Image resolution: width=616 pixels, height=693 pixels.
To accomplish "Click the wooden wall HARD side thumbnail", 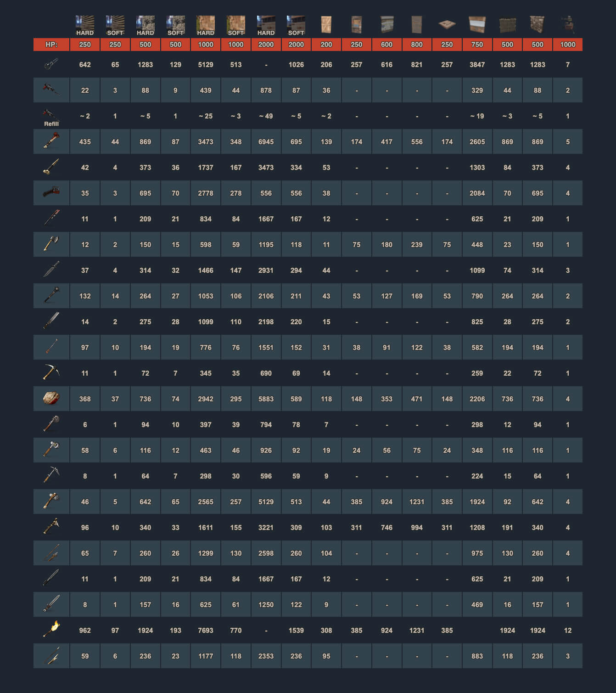I will click(x=85, y=26).
